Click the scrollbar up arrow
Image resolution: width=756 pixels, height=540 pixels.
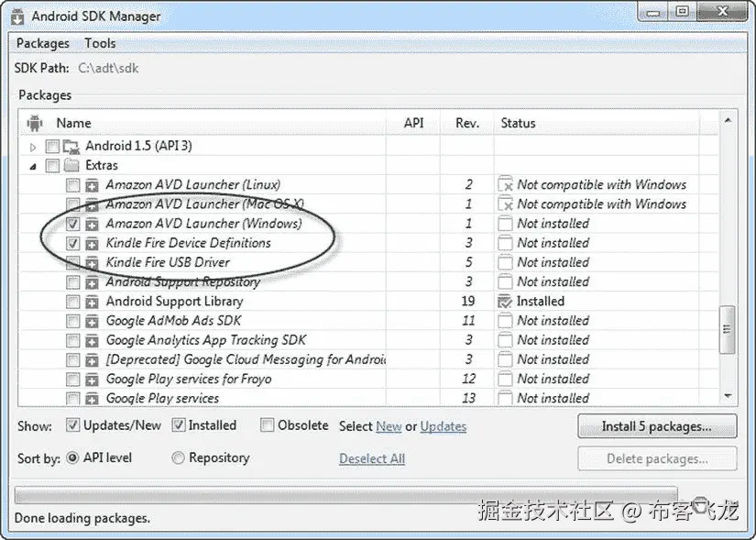(728, 120)
